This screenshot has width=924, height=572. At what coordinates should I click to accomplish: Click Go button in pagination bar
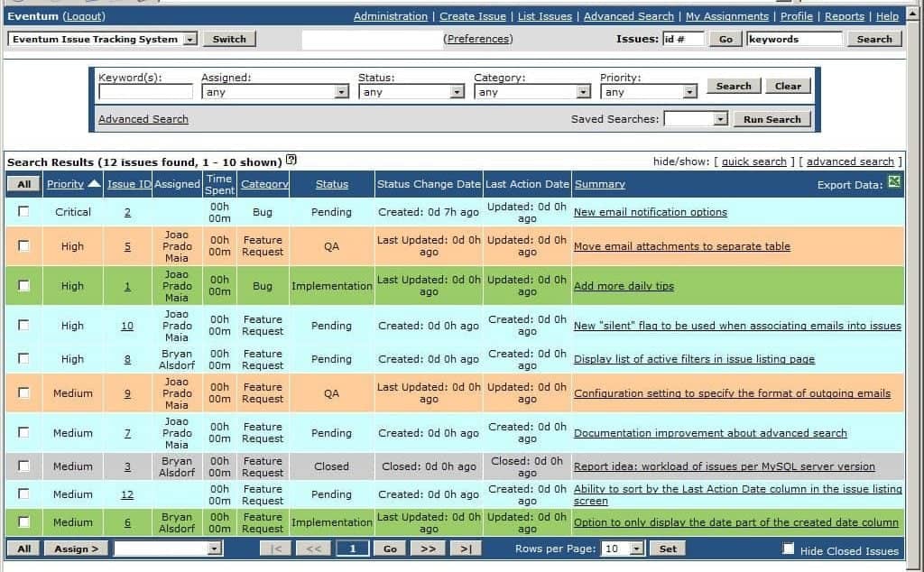click(x=390, y=549)
